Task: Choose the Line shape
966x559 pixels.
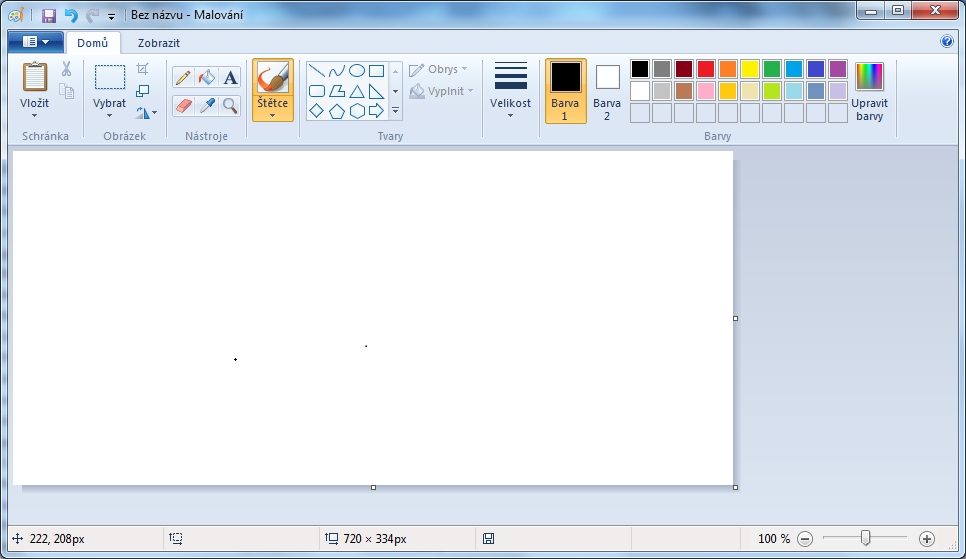Action: pos(317,71)
